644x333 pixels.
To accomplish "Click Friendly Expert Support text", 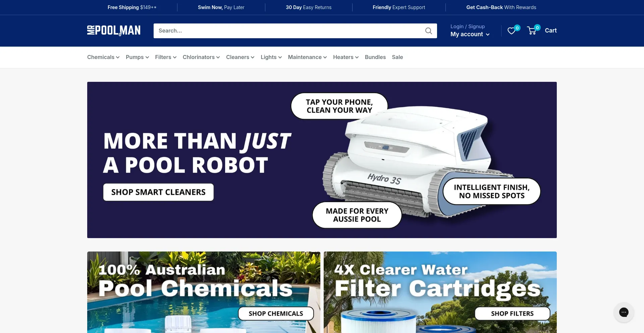I will coord(399,7).
